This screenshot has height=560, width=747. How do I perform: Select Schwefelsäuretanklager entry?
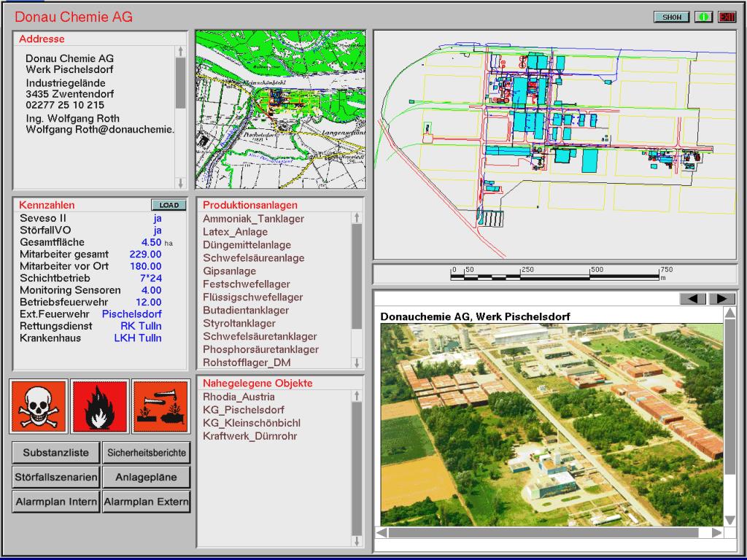[x=260, y=336]
